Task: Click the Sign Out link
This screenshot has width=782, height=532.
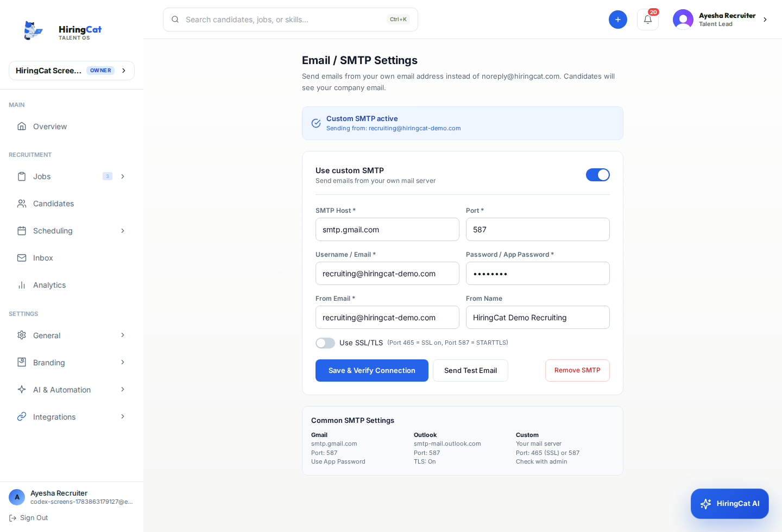Action: click(x=29, y=518)
